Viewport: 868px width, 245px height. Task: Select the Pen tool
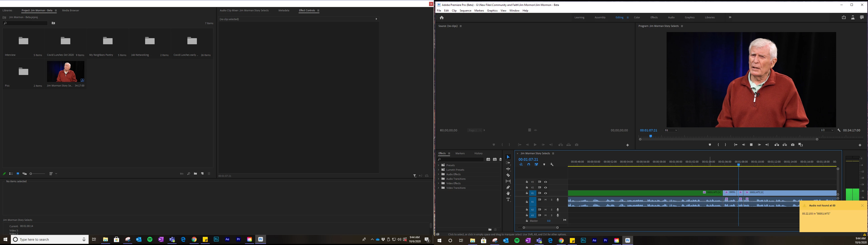click(x=508, y=187)
